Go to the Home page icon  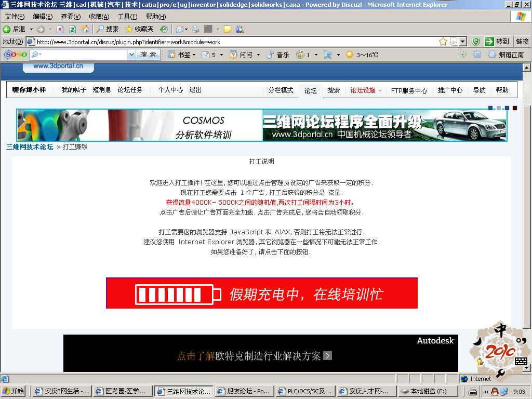85,29
